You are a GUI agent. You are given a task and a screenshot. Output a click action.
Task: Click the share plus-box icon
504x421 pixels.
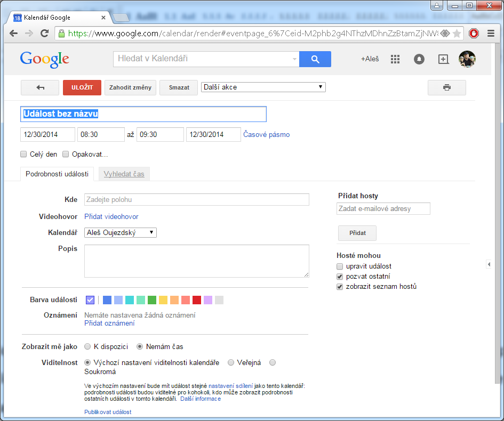click(443, 59)
